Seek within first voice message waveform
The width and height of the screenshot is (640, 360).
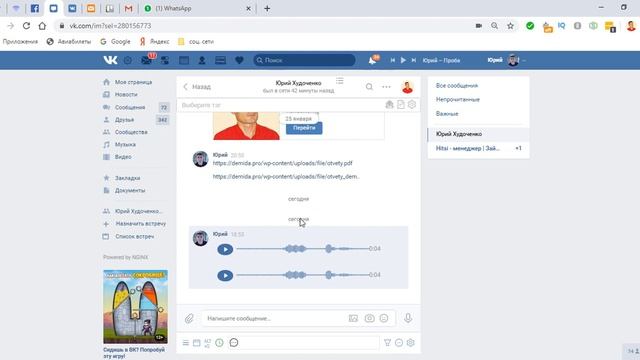(x=302, y=249)
